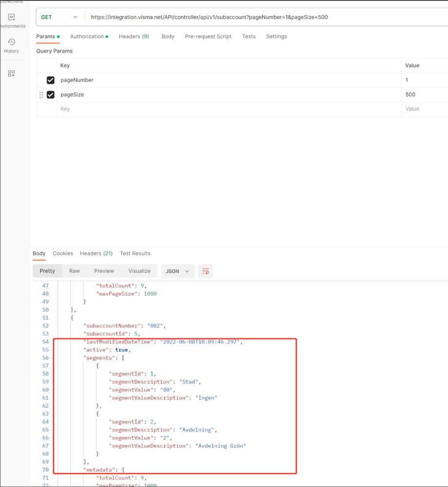448x487 pixels.
Task: Go to the Tests tab
Action: pyautogui.click(x=249, y=37)
